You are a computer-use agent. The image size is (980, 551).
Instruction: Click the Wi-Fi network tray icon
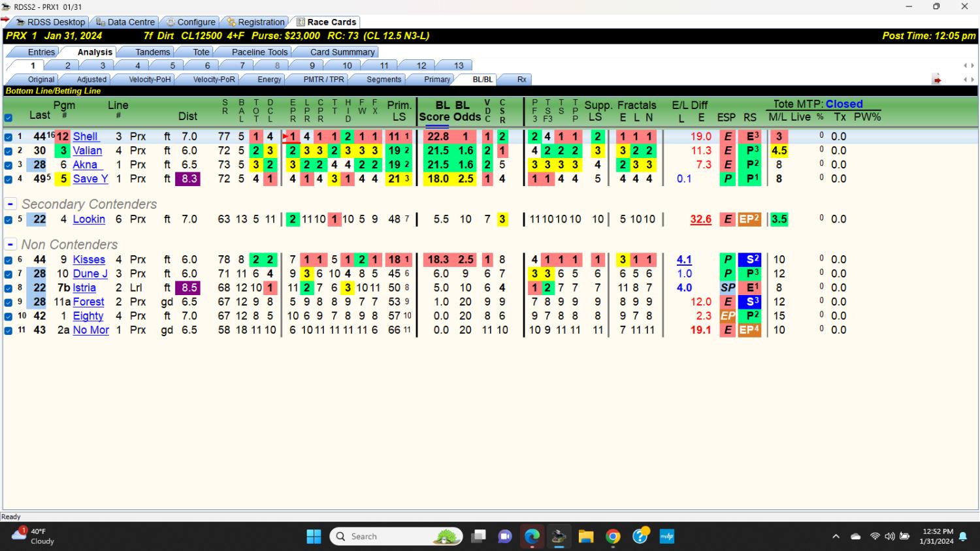(x=875, y=537)
